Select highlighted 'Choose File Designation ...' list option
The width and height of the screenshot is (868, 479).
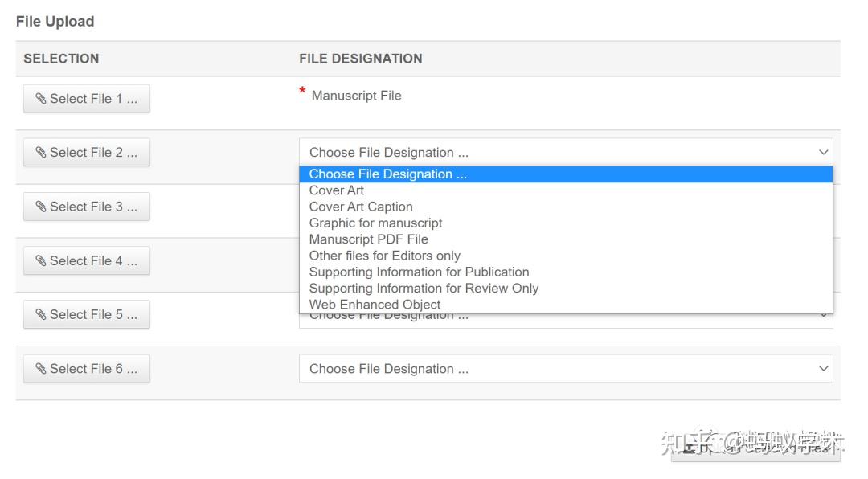point(388,174)
